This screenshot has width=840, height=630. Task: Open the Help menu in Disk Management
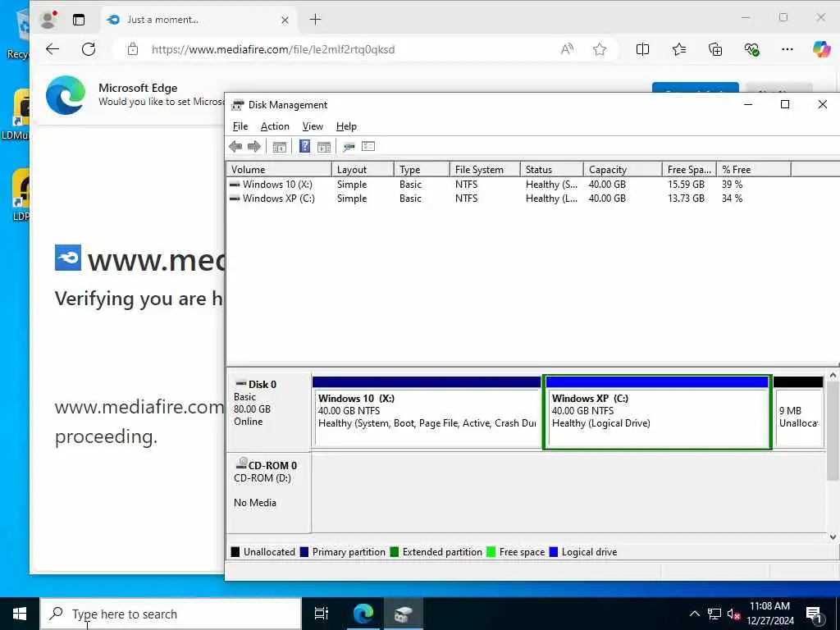click(346, 126)
